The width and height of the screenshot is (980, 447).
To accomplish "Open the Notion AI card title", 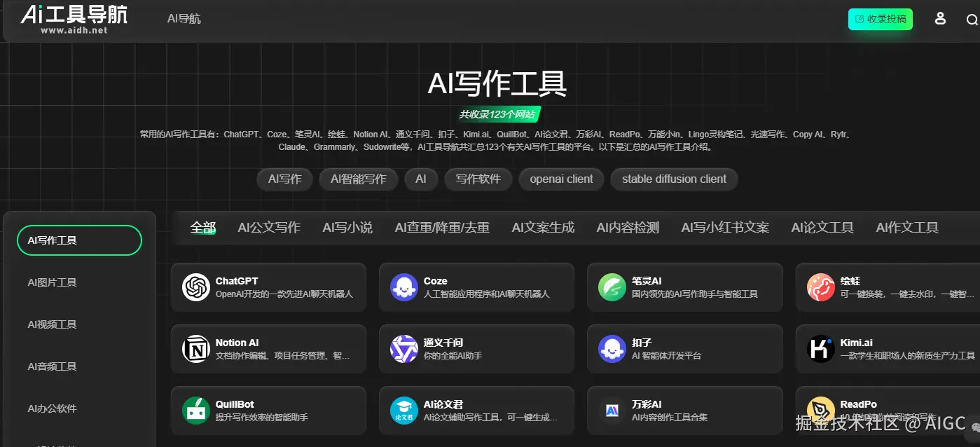I will [237, 343].
